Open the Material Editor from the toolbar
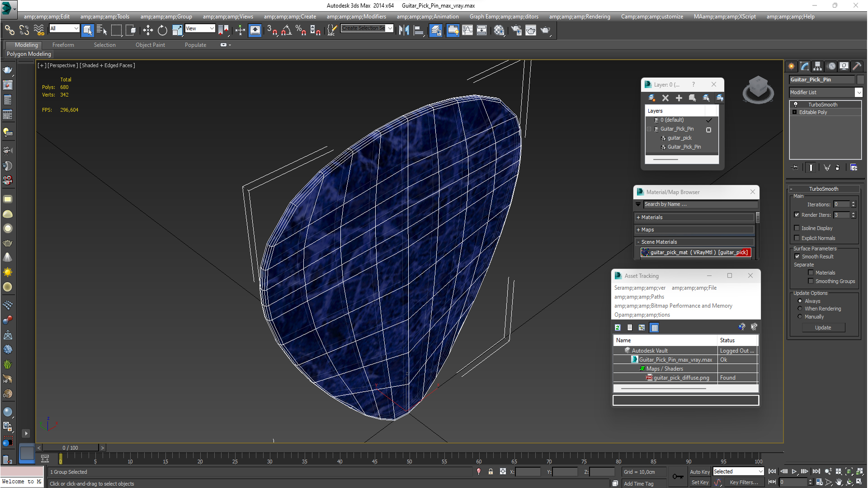The height and width of the screenshot is (488, 868). coord(499,30)
